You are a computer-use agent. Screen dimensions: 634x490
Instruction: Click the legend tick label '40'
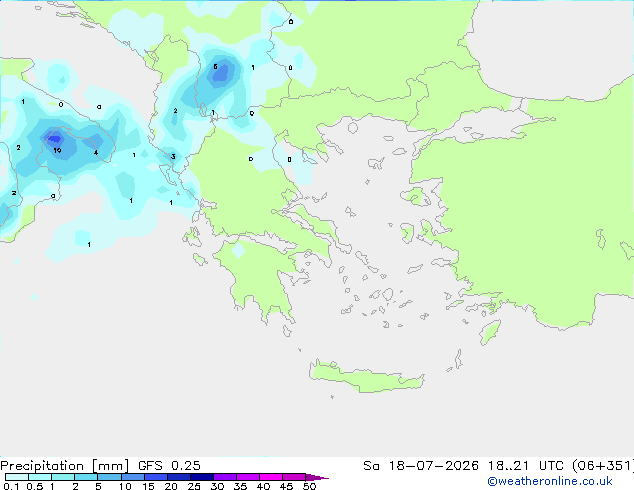coord(263,486)
